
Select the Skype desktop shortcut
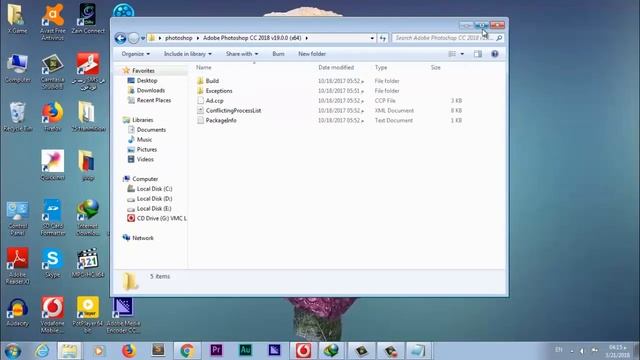pyautogui.click(x=53, y=264)
